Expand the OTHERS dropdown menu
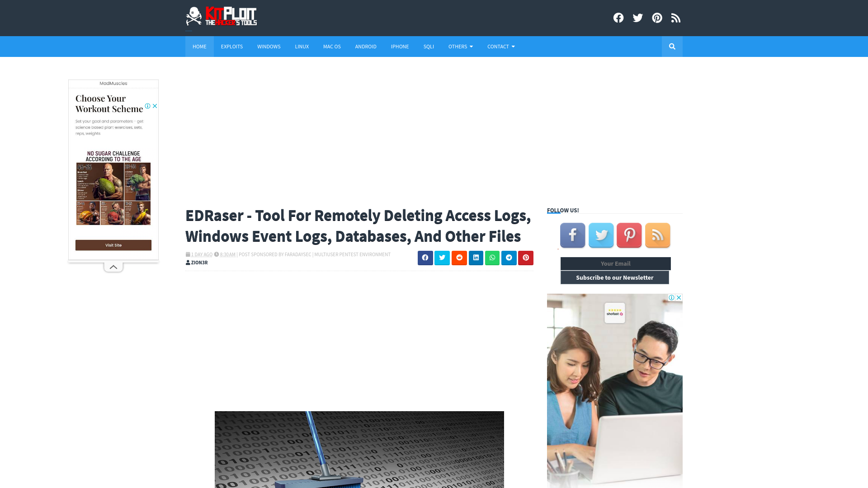 [460, 46]
